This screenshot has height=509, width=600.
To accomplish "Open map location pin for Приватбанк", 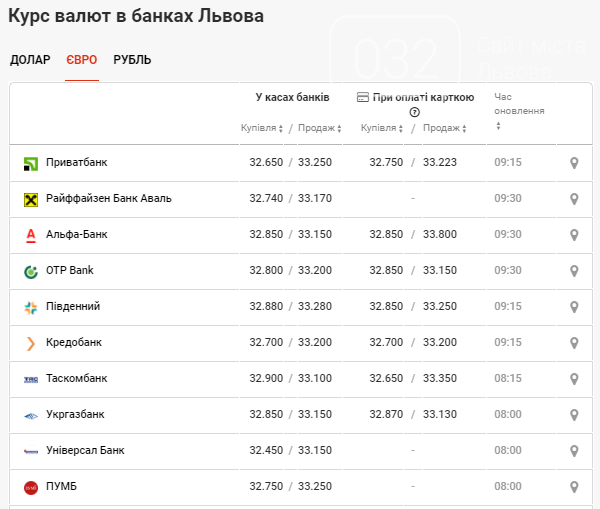I will (574, 163).
